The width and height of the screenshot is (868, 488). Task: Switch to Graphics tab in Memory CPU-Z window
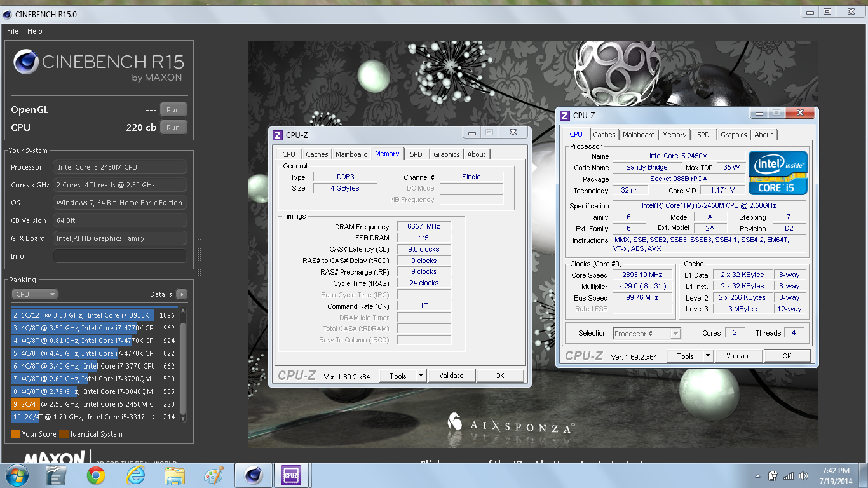click(x=447, y=154)
